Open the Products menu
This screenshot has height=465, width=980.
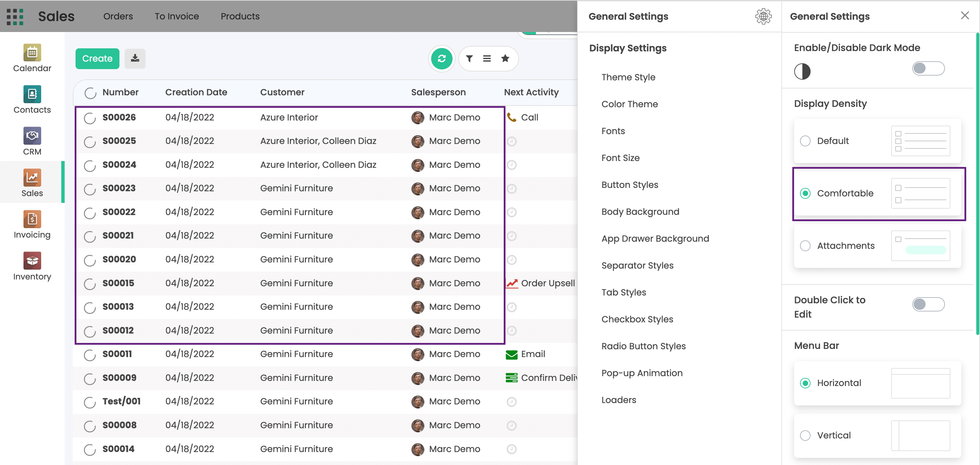[240, 16]
